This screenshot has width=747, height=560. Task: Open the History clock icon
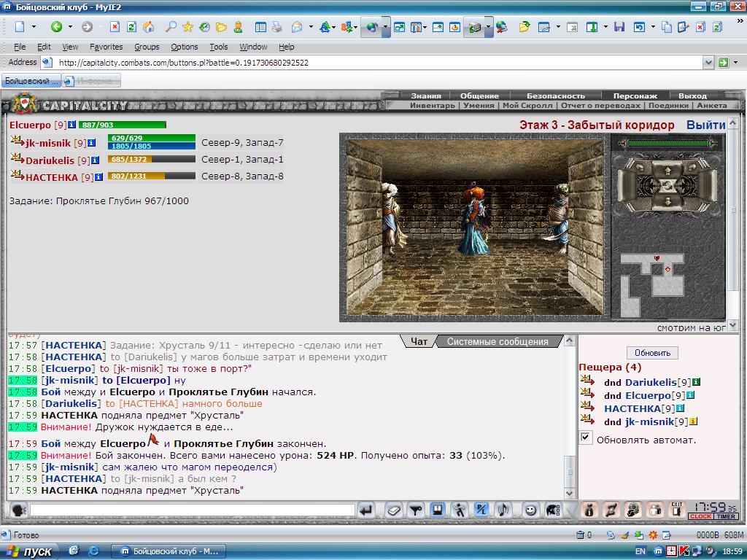(204, 27)
